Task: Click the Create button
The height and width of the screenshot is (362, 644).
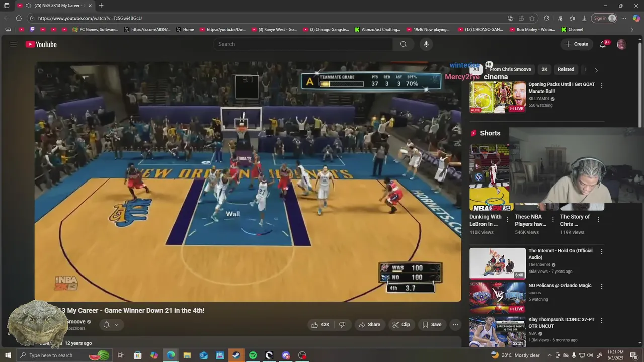Action: pyautogui.click(x=577, y=44)
